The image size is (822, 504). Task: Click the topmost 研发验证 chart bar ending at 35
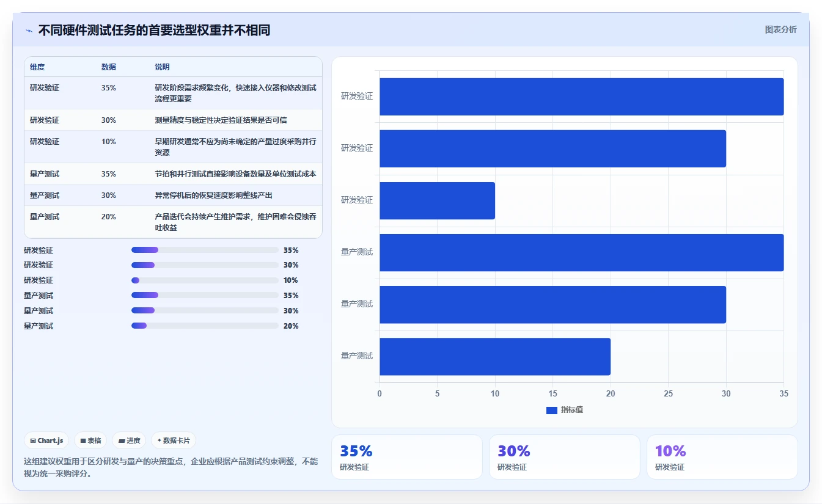[581, 97]
